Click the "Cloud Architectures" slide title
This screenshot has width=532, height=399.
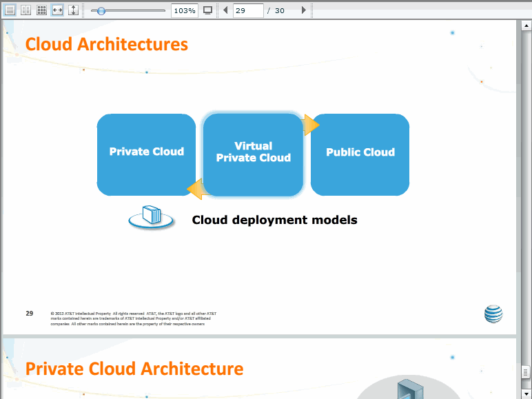point(107,44)
